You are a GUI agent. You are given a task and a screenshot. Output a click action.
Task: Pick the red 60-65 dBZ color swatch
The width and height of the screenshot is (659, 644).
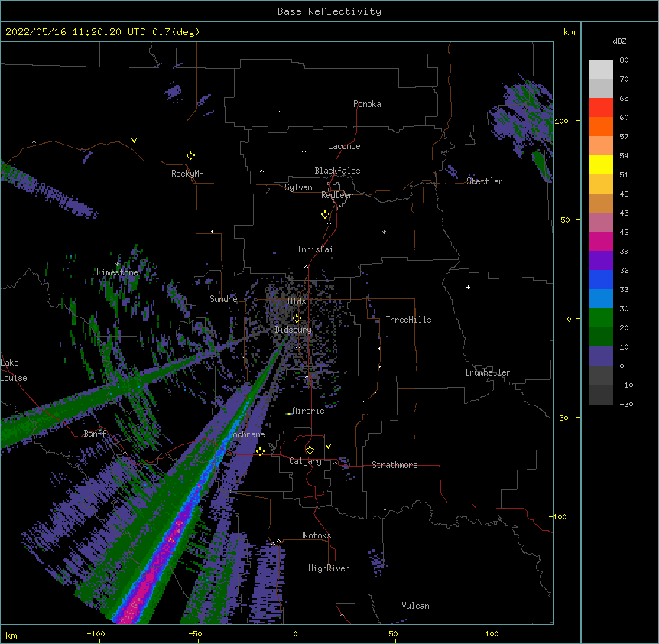[x=601, y=108]
